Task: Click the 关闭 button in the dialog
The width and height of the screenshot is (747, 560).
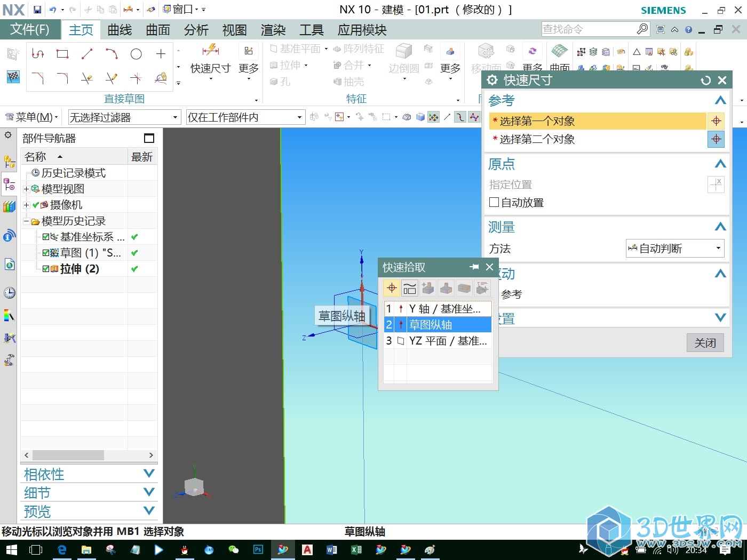Action: 705,343
